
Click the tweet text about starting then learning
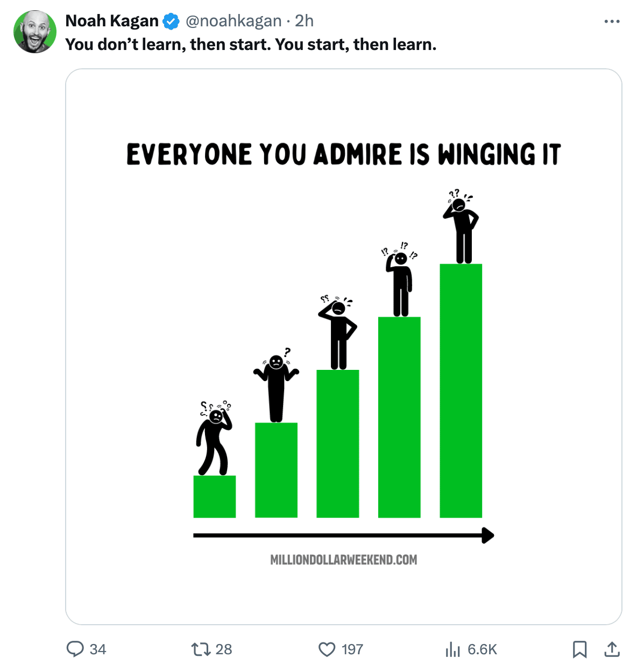(x=251, y=44)
